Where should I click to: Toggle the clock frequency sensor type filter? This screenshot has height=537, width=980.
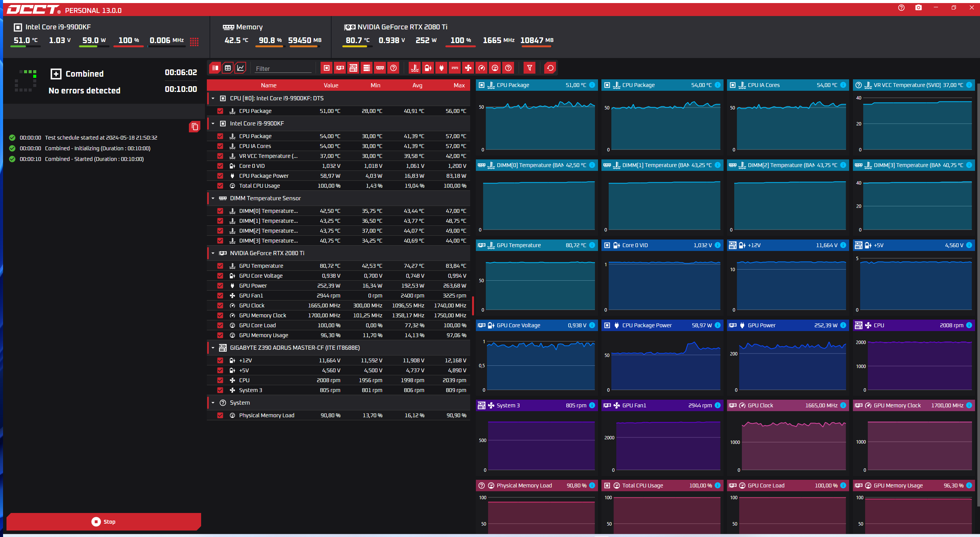click(482, 68)
